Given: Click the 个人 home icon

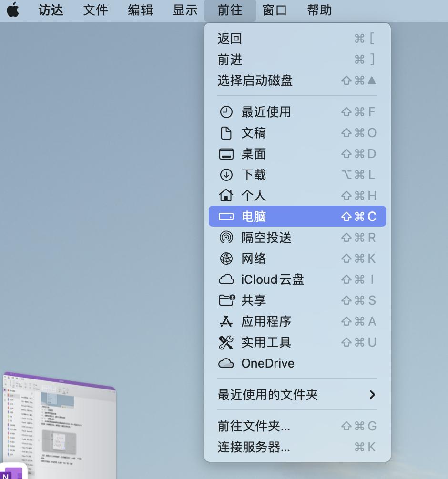Looking at the screenshot, I should point(226,196).
